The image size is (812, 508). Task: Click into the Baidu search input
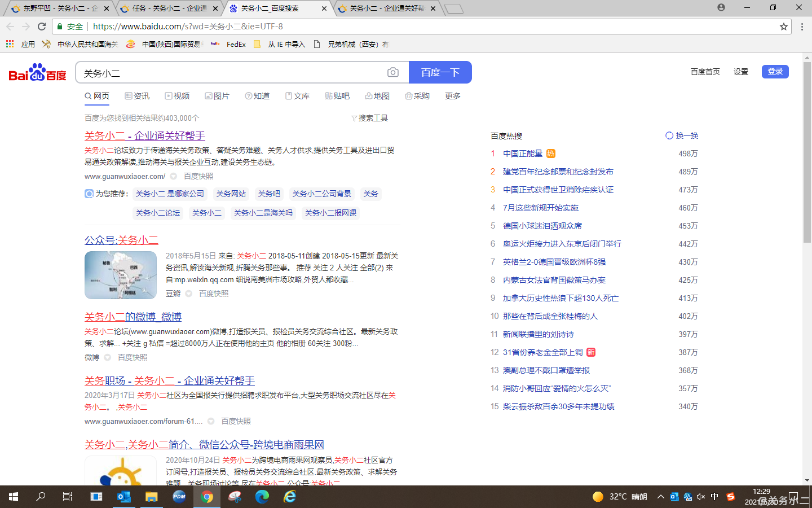click(231, 73)
